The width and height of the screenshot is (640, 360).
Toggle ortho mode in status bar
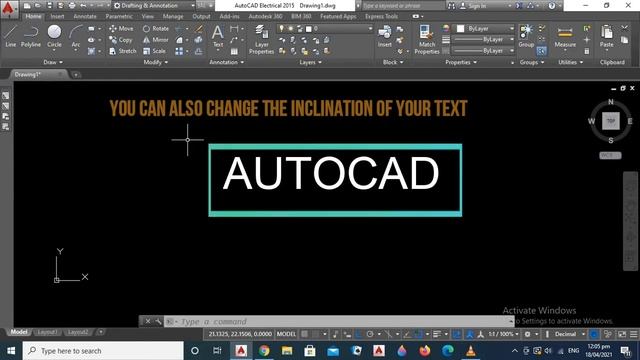coord(358,334)
